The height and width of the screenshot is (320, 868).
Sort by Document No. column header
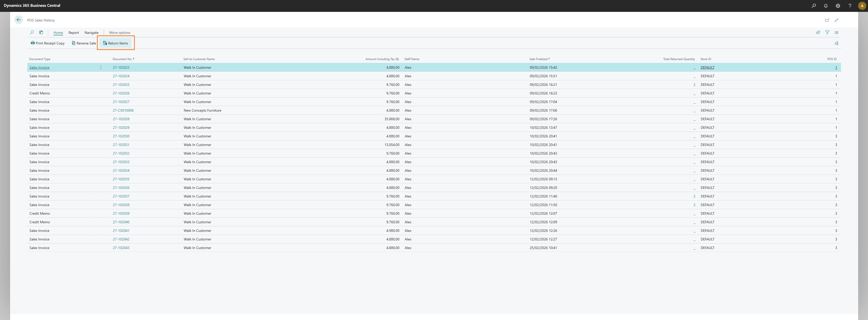click(122, 59)
